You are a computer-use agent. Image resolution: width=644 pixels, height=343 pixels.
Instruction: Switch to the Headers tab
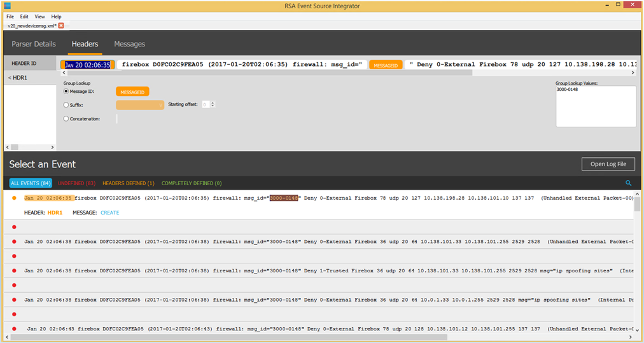(x=85, y=44)
